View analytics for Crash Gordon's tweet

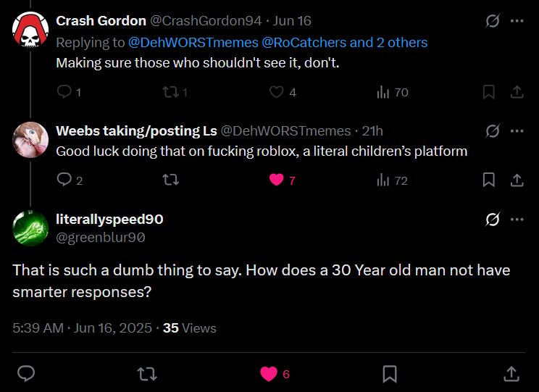(383, 92)
